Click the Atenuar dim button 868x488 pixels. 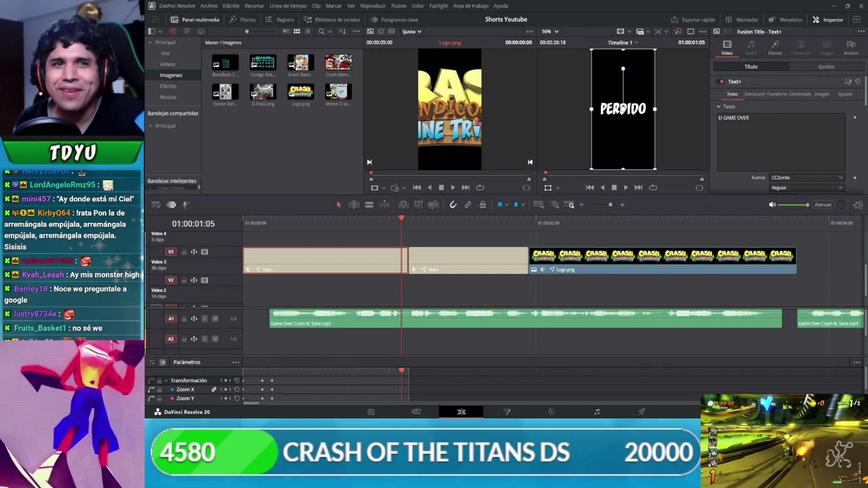[x=823, y=205]
